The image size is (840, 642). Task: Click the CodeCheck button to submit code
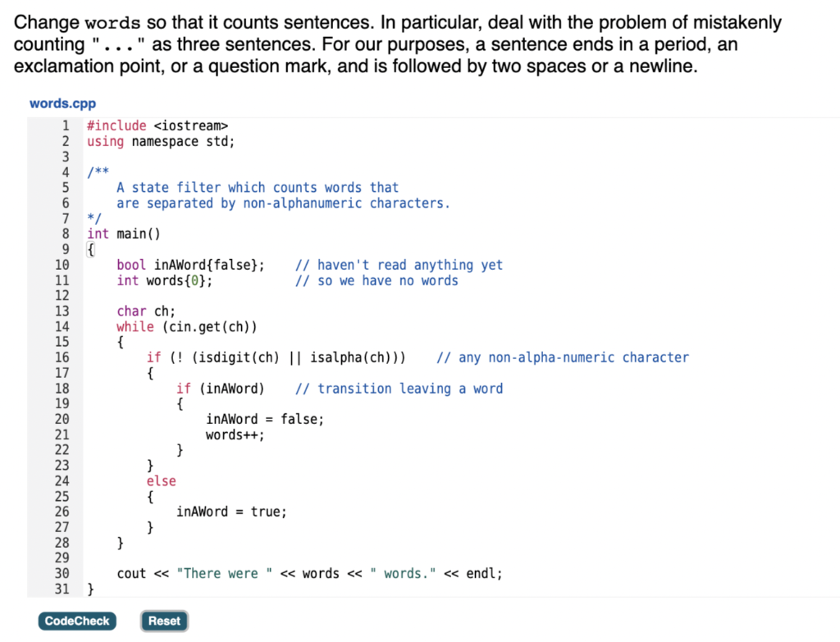point(77,621)
